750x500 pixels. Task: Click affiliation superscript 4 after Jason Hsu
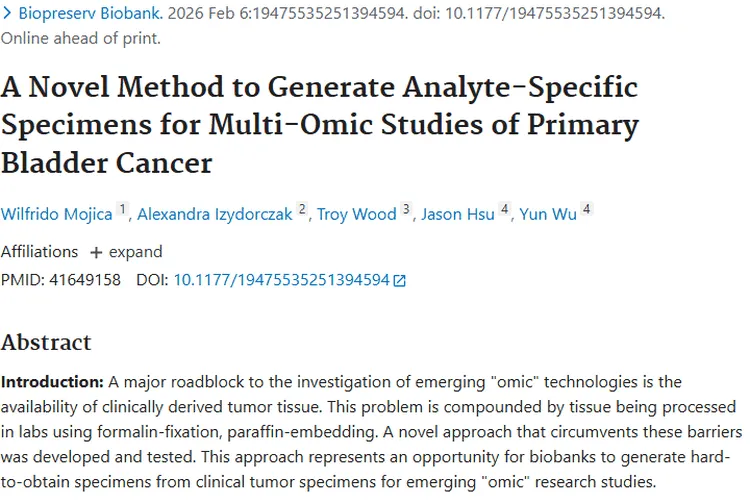tap(505, 210)
